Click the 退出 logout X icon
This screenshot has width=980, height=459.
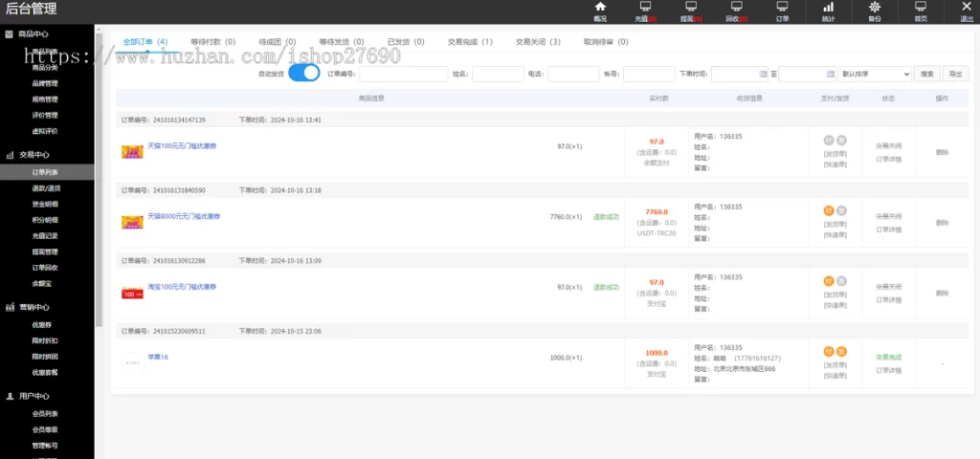pos(966,8)
